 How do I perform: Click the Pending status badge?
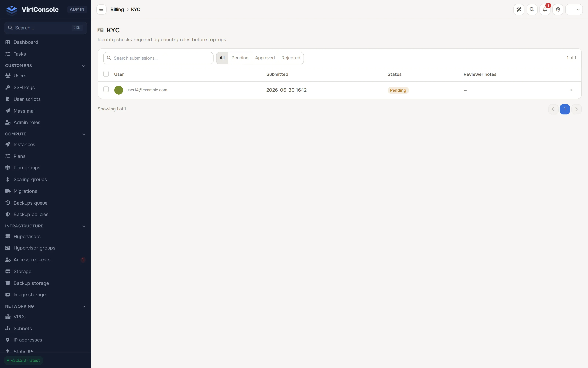[x=398, y=90]
